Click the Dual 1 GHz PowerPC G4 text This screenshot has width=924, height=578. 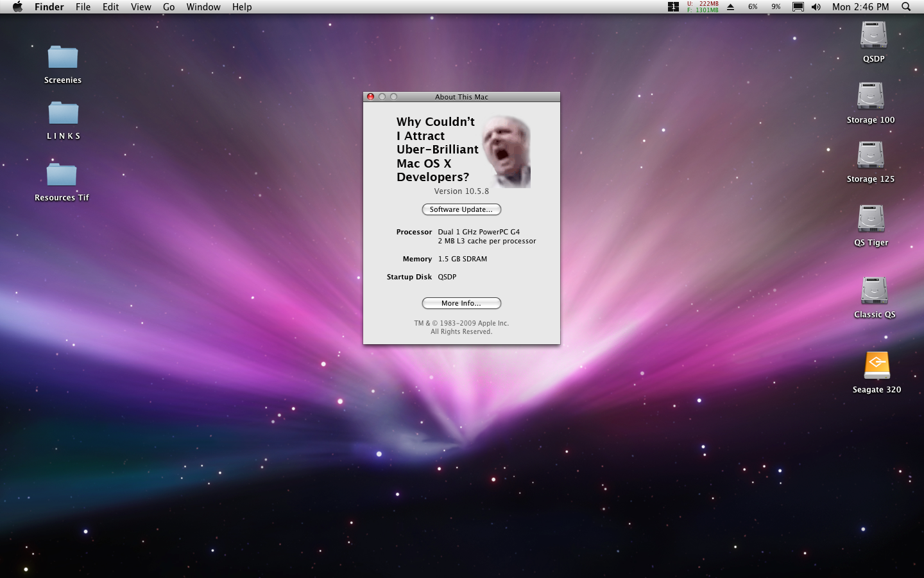click(x=479, y=232)
